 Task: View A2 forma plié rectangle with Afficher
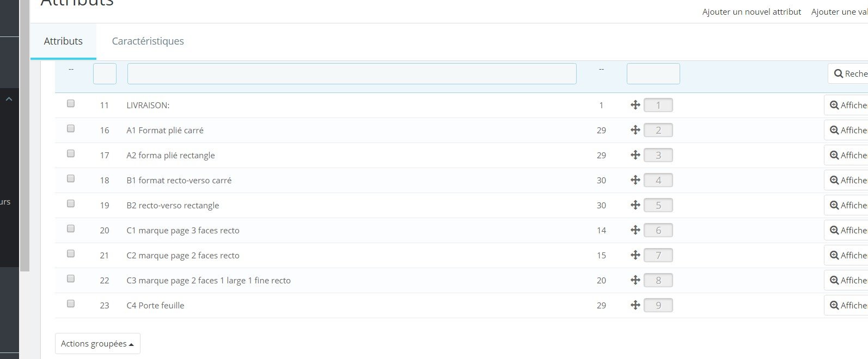coord(847,155)
